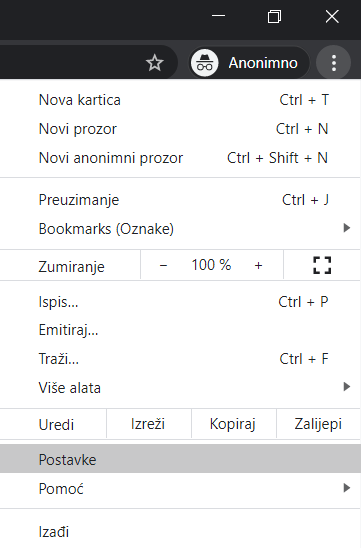
Task: Minimize the browser window
Action: 218,16
